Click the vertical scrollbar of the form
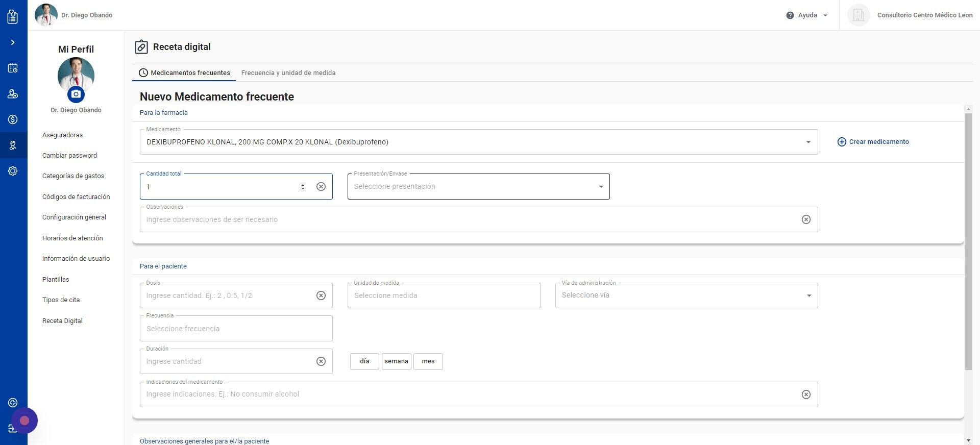 968,241
